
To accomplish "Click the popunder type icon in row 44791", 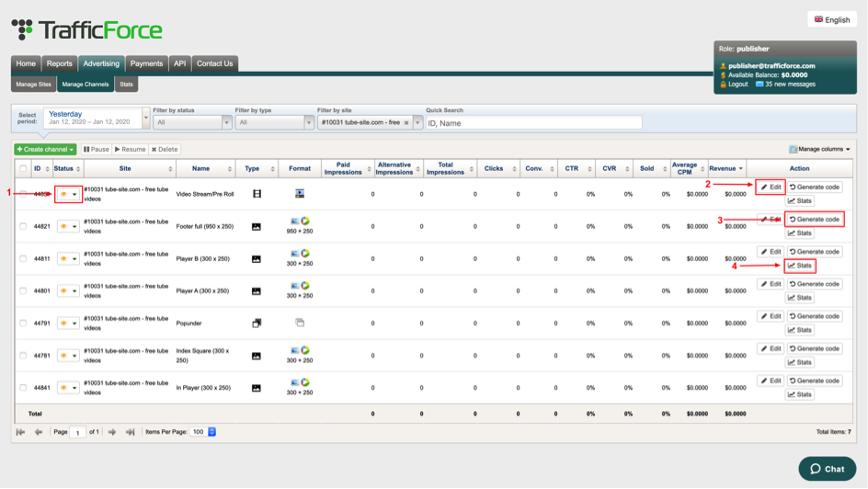I will tap(257, 323).
